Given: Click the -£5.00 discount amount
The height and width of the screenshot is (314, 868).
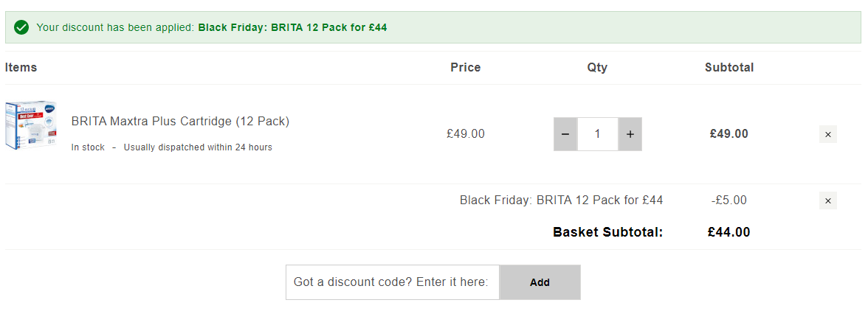Looking at the screenshot, I should [729, 200].
